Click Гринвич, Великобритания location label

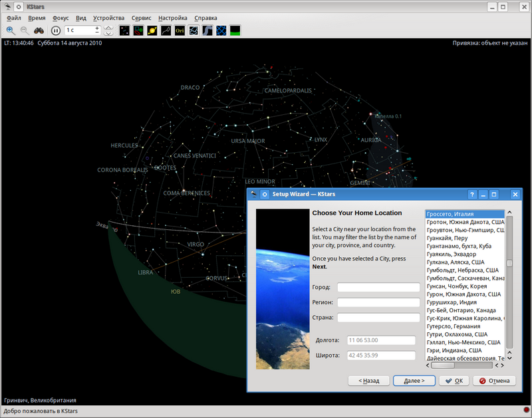(40, 400)
